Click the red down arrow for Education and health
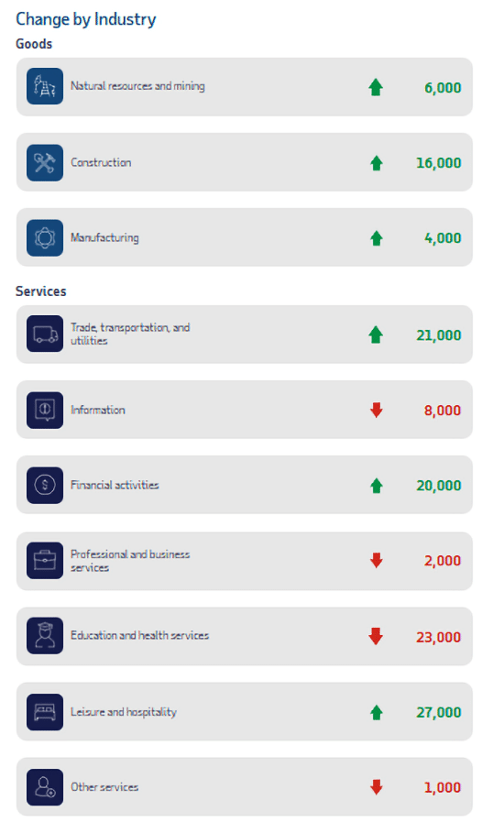The image size is (504, 822). [376, 636]
